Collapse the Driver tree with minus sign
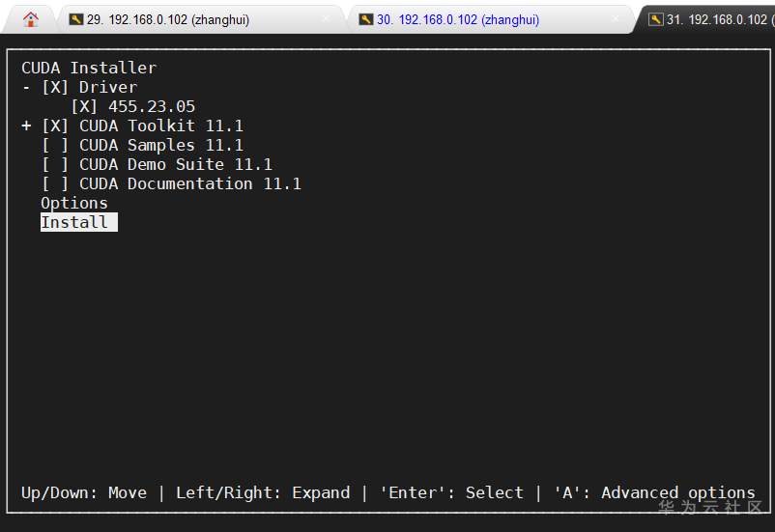The width and height of the screenshot is (775, 532). (x=26, y=88)
